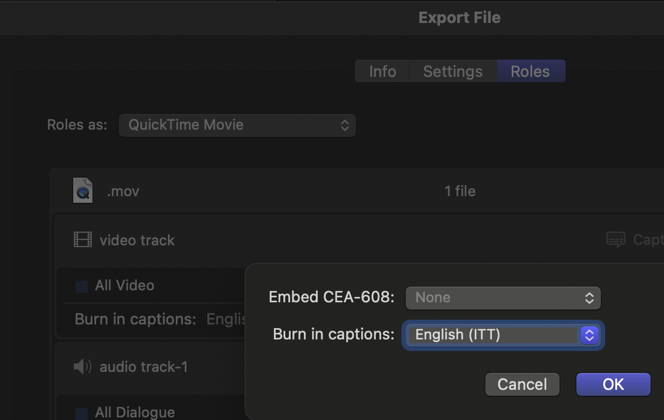664x420 pixels.
Task: Select the audio track-1 label
Action: 143,367
